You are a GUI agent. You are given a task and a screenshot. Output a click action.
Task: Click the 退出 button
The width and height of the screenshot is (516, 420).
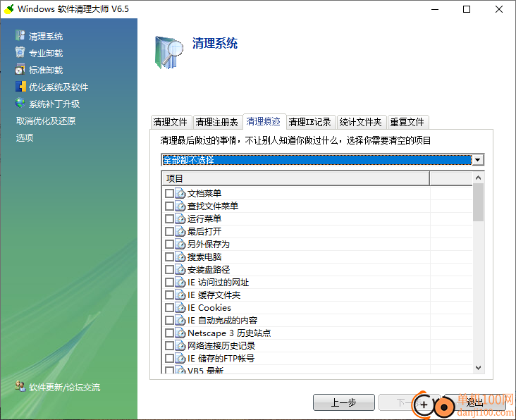coord(475,402)
